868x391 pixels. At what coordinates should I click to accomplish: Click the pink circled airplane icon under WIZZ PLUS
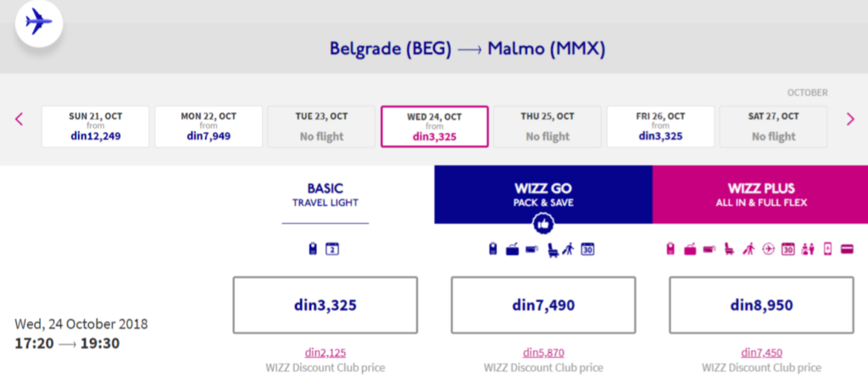tap(768, 249)
